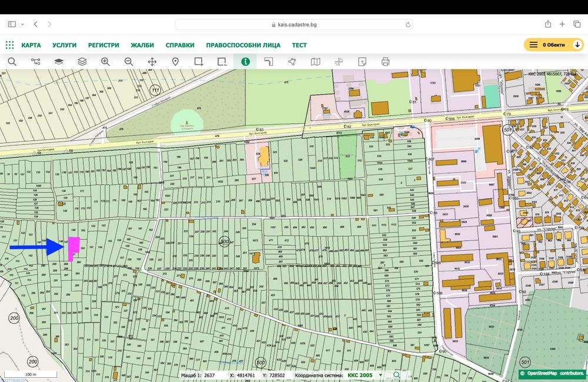This screenshot has width=588, height=382.
Task: Open the ПРАВОСПОСОБНИ ЛИЦА menu
Action: [243, 45]
